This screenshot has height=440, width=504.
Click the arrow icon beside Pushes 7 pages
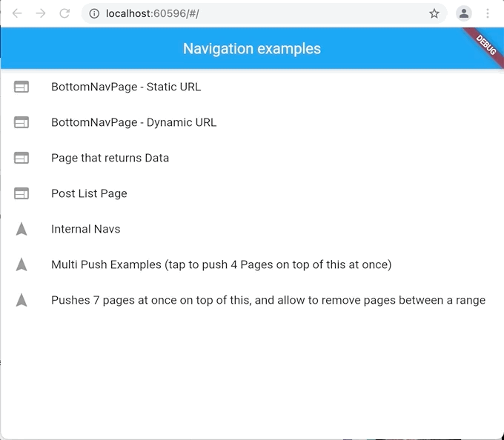click(x=21, y=300)
